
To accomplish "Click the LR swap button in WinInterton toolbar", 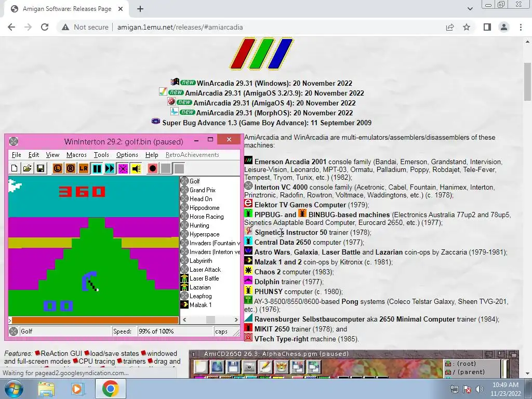I will pos(84,168).
